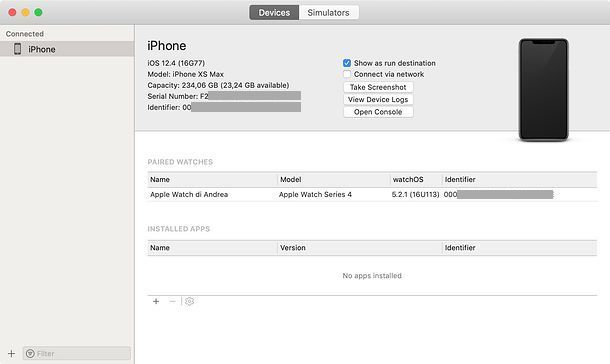Click the iPhone device icon in sidebar

point(18,49)
